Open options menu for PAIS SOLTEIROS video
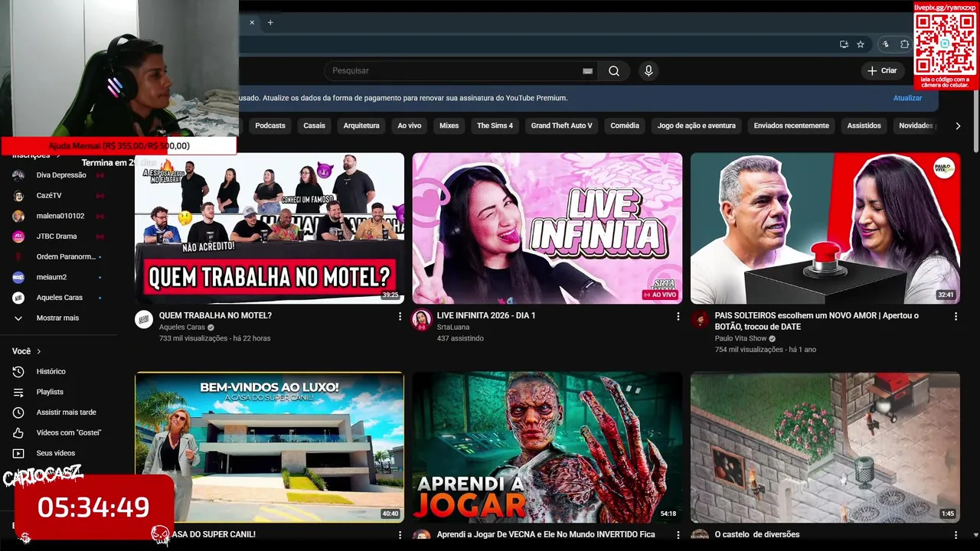Screen dimensions: 980x551 tap(955, 316)
